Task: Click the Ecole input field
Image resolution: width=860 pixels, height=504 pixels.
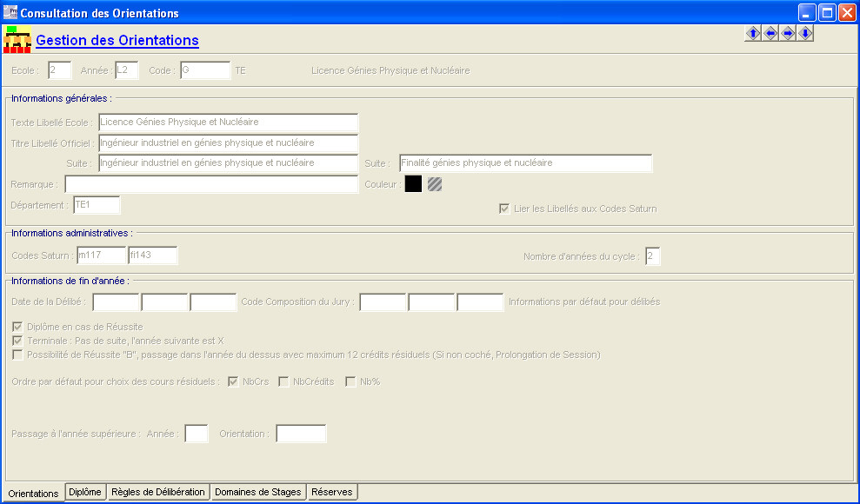Action: point(60,70)
